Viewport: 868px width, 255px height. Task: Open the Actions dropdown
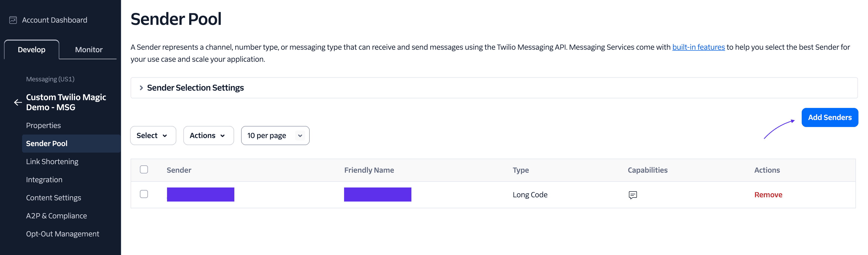tap(208, 136)
